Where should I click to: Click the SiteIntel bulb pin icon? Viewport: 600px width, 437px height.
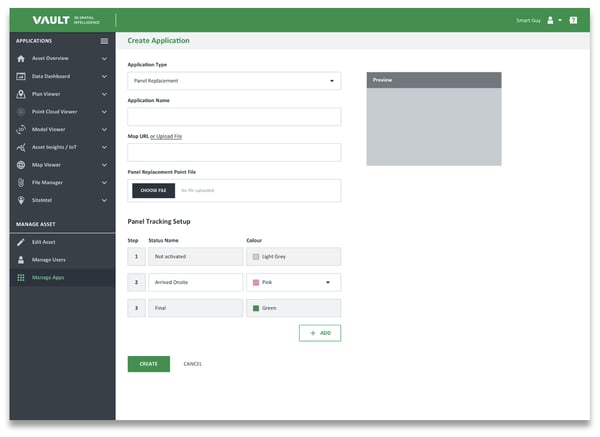coord(21,200)
